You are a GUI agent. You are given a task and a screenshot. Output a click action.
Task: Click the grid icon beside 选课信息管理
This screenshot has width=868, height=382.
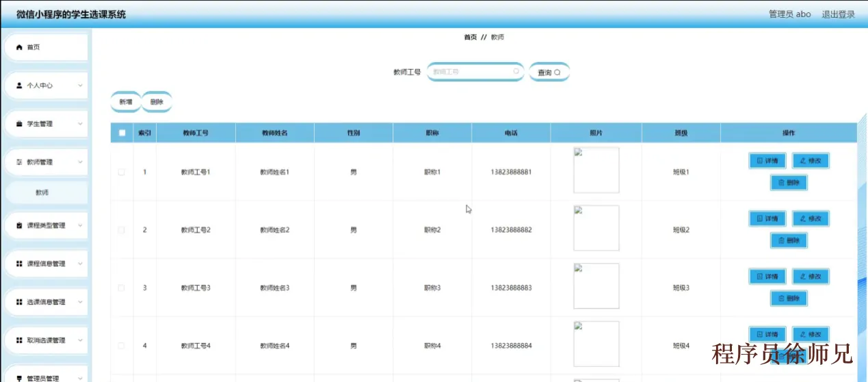pyautogui.click(x=19, y=302)
